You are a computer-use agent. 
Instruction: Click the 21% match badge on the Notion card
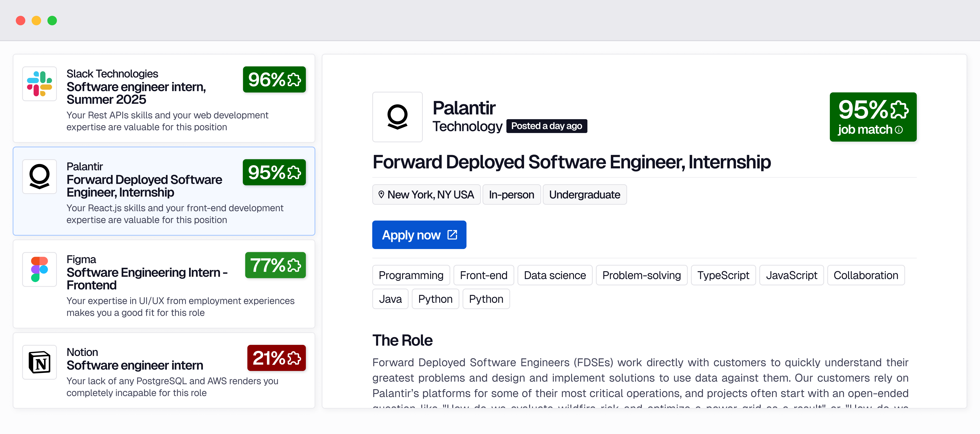pyautogui.click(x=277, y=358)
